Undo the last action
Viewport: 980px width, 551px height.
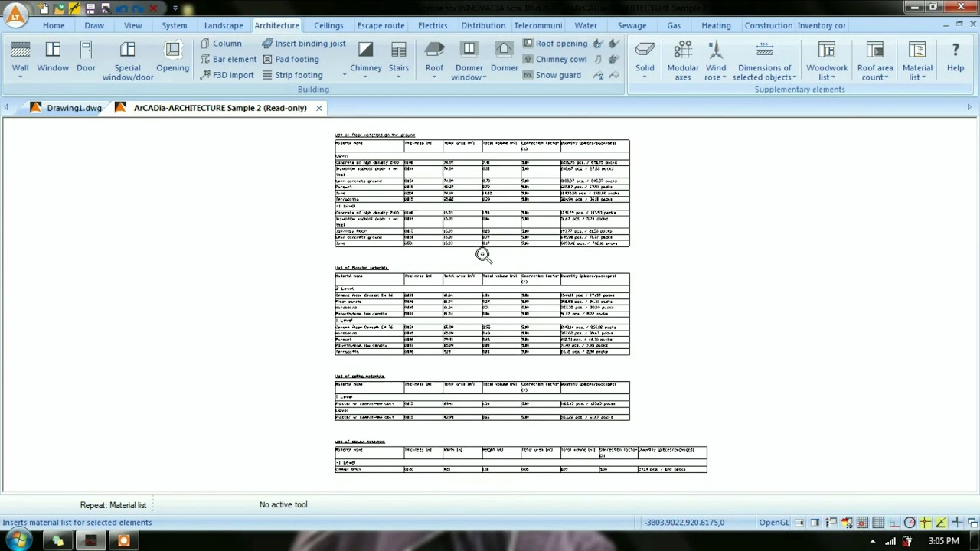pos(121,8)
